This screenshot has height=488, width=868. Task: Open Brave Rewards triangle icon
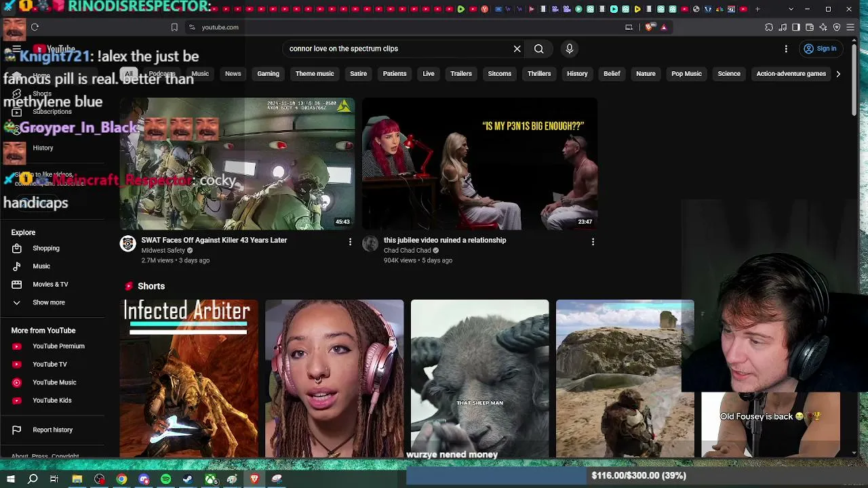click(x=664, y=27)
